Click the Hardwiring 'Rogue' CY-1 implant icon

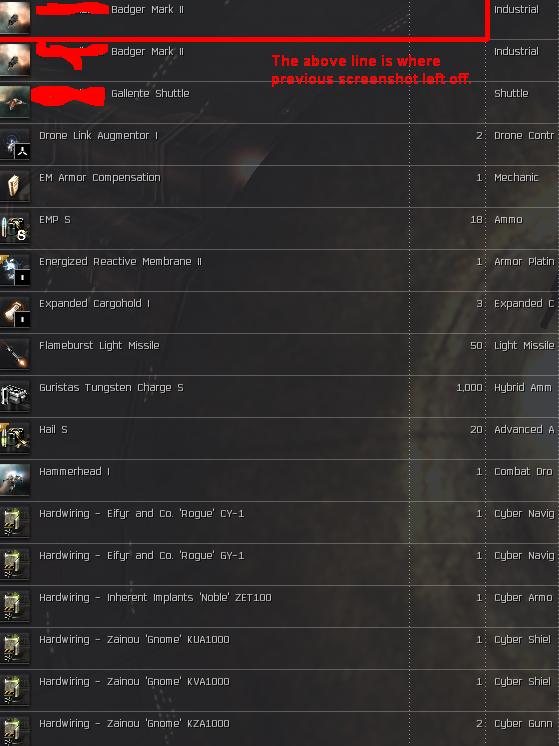pos(15,522)
